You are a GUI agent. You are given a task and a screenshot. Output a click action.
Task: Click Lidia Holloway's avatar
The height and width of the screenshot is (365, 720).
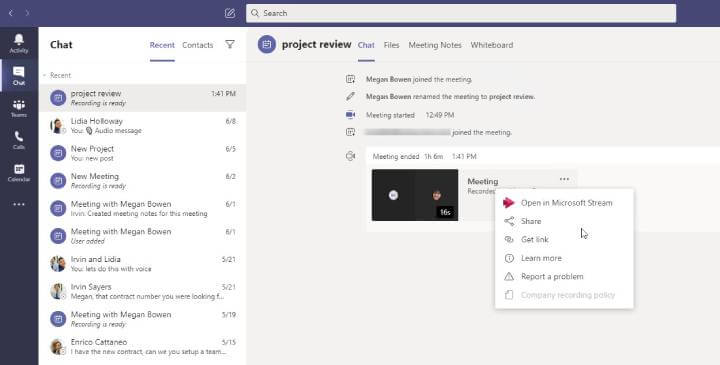point(57,126)
